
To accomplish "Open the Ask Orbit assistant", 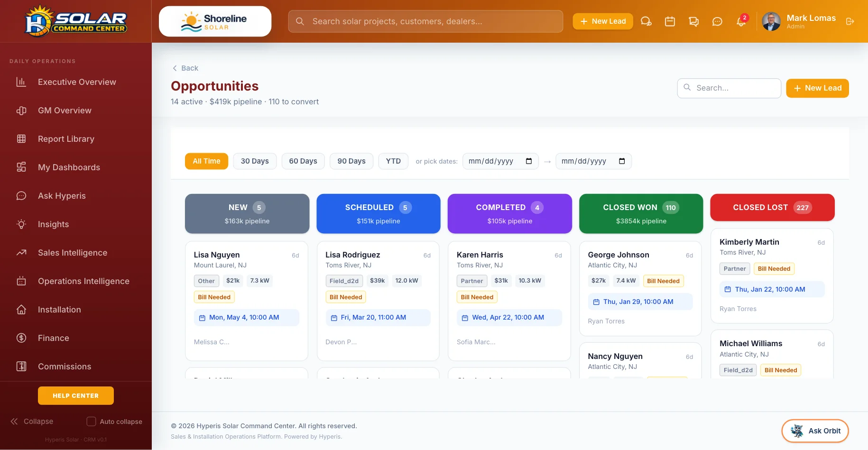I will click(x=815, y=431).
